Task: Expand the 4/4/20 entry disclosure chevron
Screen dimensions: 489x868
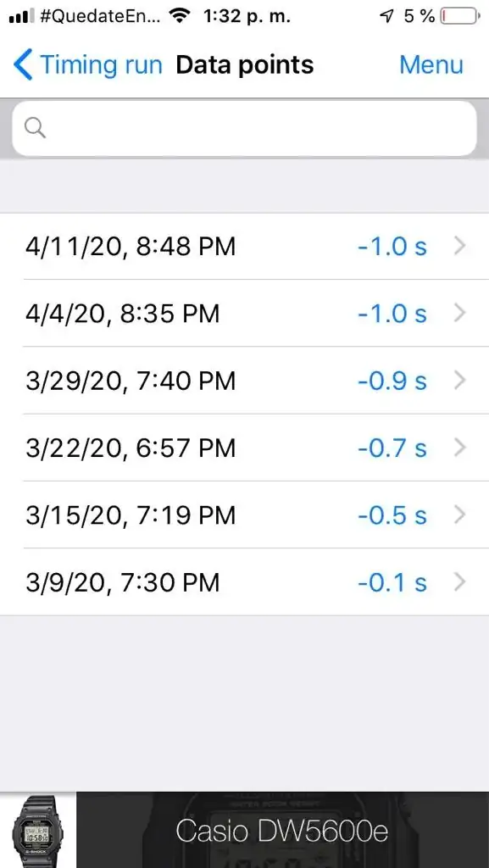Action: click(459, 314)
